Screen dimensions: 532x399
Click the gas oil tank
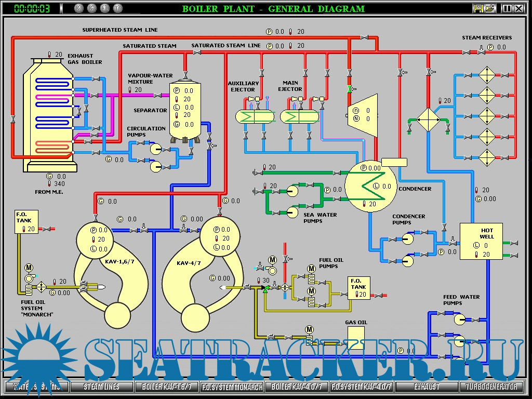[356, 334]
